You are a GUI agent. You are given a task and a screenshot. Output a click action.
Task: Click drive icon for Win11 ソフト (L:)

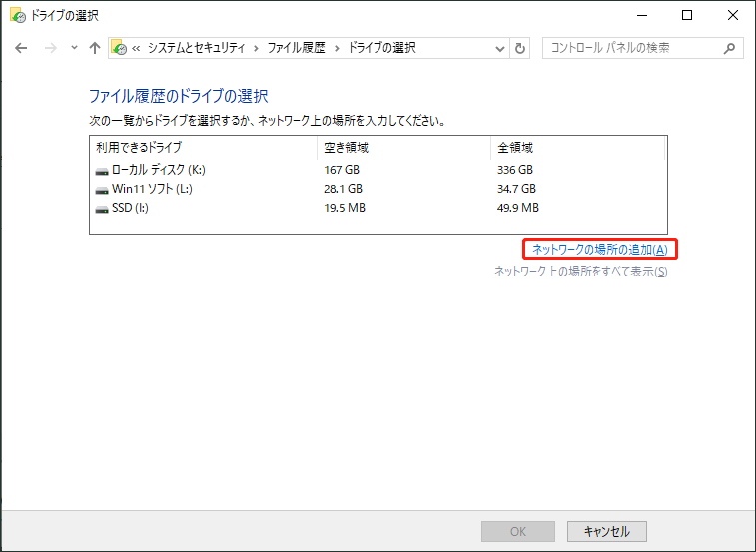point(102,190)
